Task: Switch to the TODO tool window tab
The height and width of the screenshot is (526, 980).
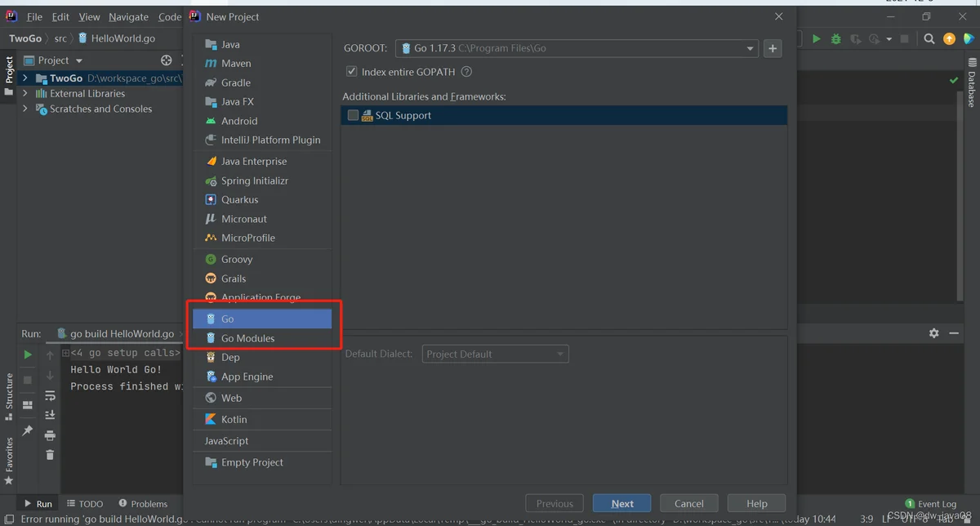Action: [x=84, y=504]
